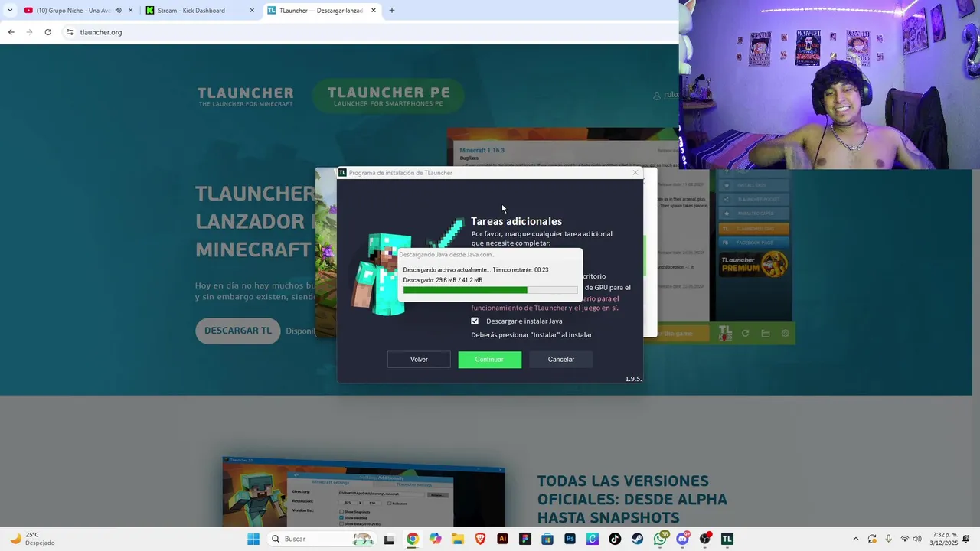Image resolution: width=980 pixels, height=551 pixels.
Task: Open clock and calendar 7:32 p.m.
Action: click(x=944, y=539)
